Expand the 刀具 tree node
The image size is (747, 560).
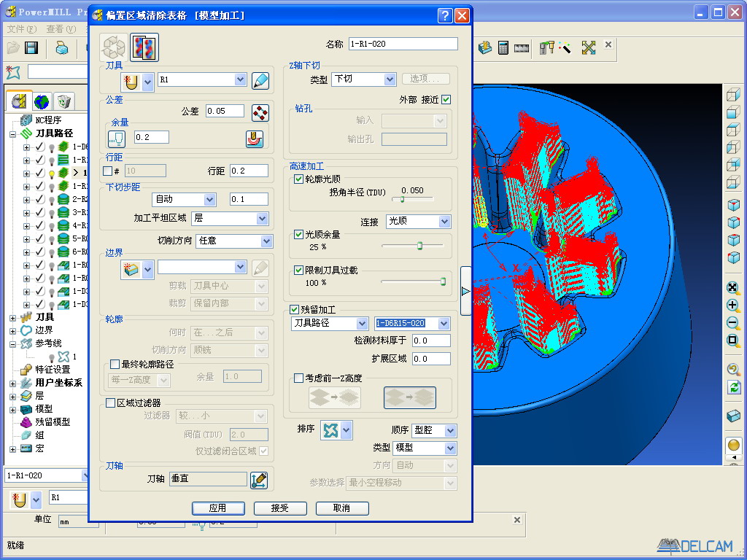[x=13, y=318]
